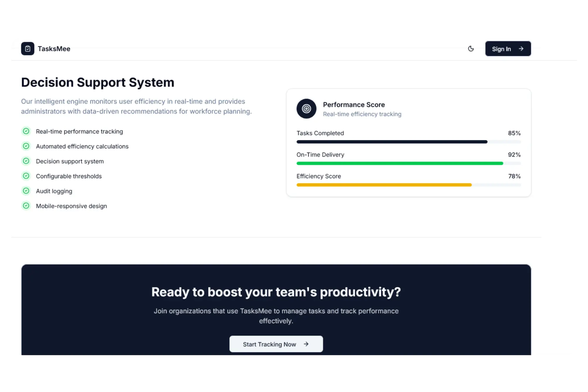Click check icon beside Configurable thresholds
The width and height of the screenshot is (588, 392).
[x=26, y=176]
